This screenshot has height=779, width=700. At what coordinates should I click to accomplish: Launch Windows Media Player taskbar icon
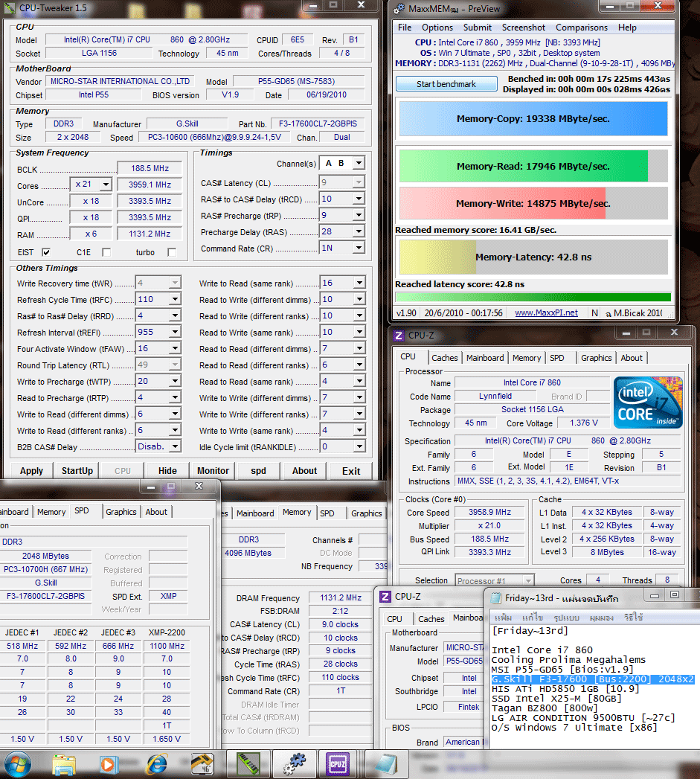pyautogui.click(x=109, y=764)
